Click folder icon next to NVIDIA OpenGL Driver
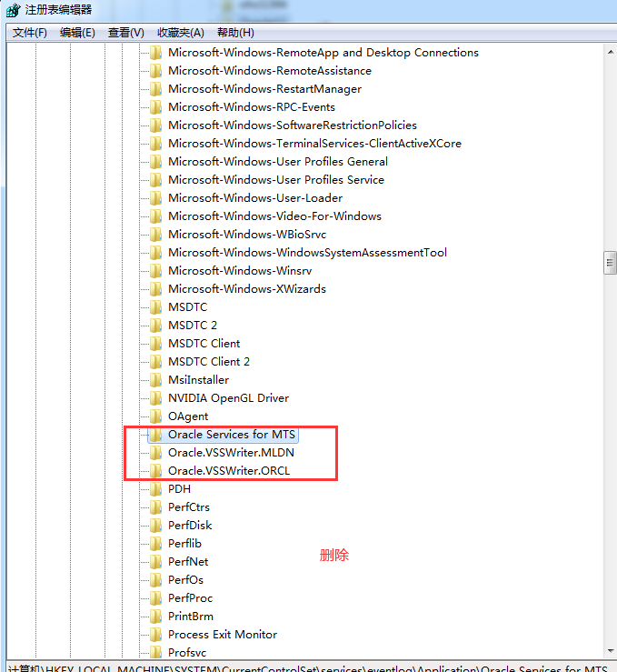Viewport: 617px width, 672px height. 156,398
